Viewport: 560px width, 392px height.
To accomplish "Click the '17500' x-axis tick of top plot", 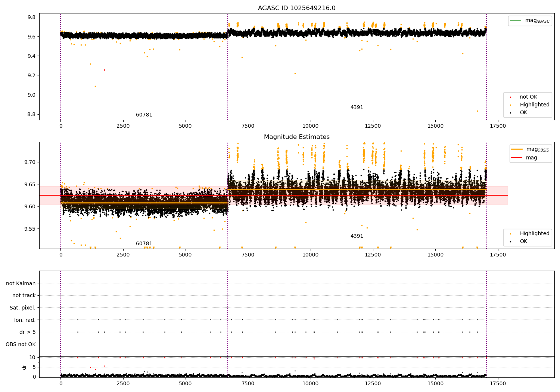I will click(498, 126).
